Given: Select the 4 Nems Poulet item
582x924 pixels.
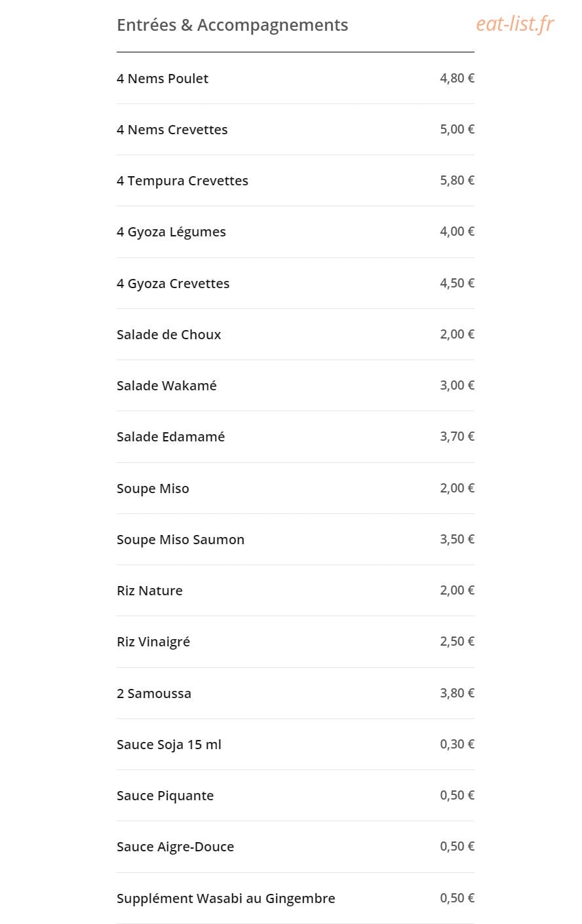Looking at the screenshot, I should pos(295,78).
